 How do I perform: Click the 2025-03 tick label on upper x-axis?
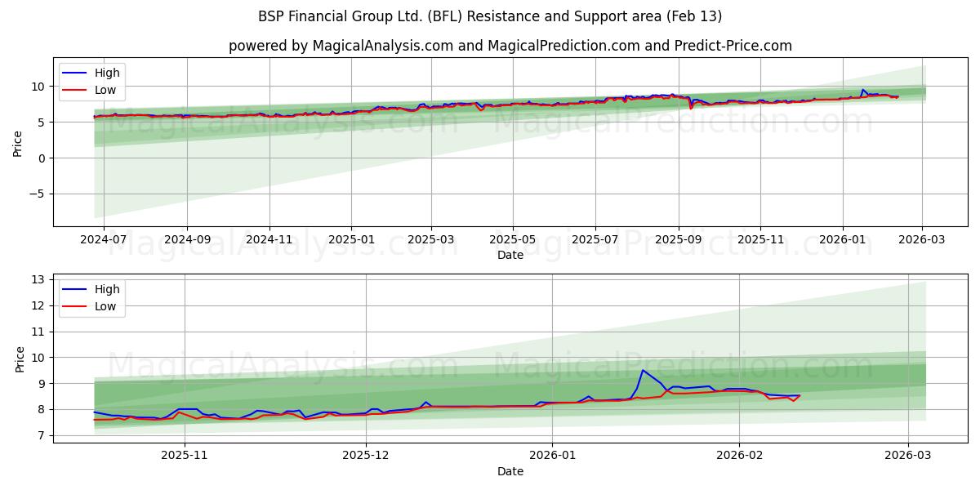click(430, 240)
